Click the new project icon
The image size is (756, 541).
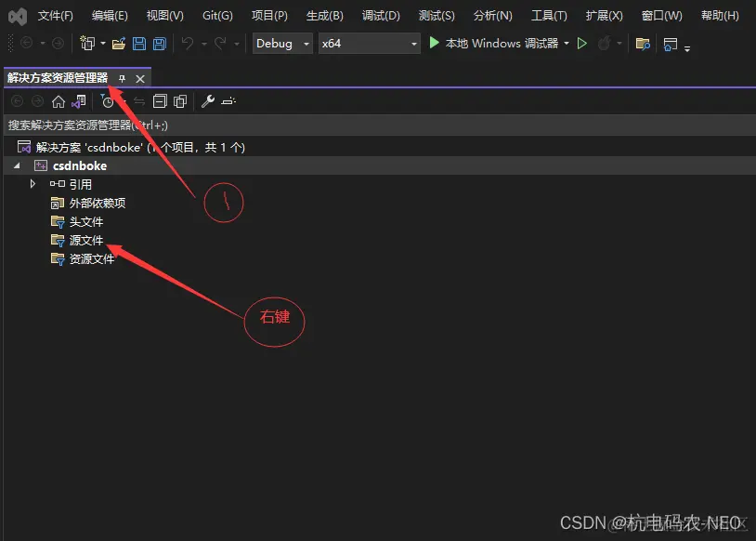click(87, 44)
